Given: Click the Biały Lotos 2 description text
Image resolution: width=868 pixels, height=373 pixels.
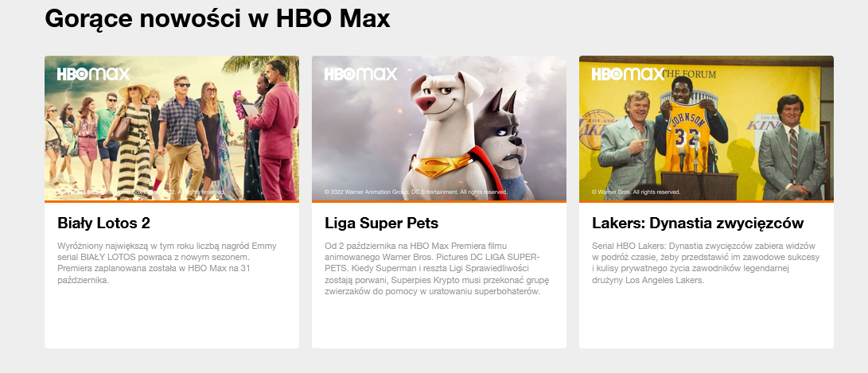Looking at the screenshot, I should (x=167, y=263).
